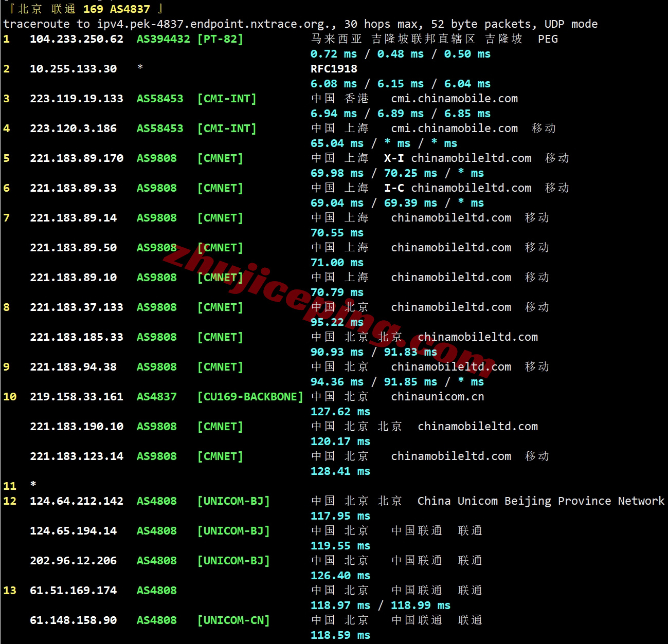Select the IP 221.183.94.38
Image resolution: width=668 pixels, height=644 pixels.
point(74,367)
